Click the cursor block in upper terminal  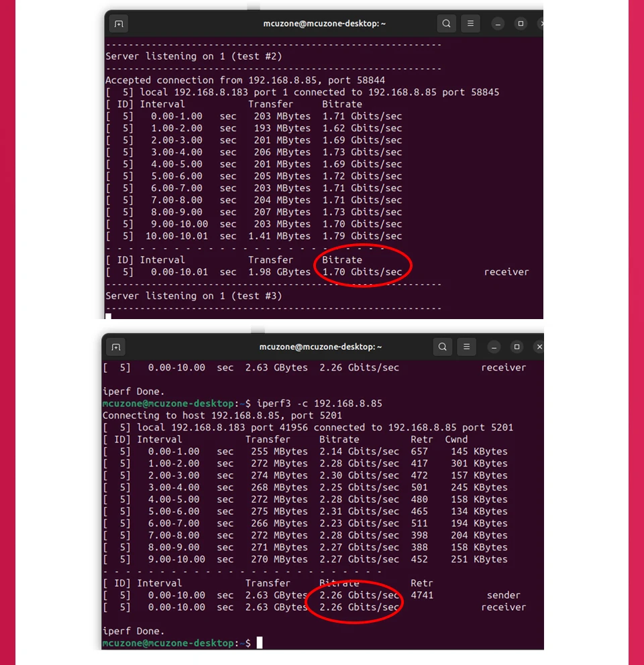click(x=108, y=316)
